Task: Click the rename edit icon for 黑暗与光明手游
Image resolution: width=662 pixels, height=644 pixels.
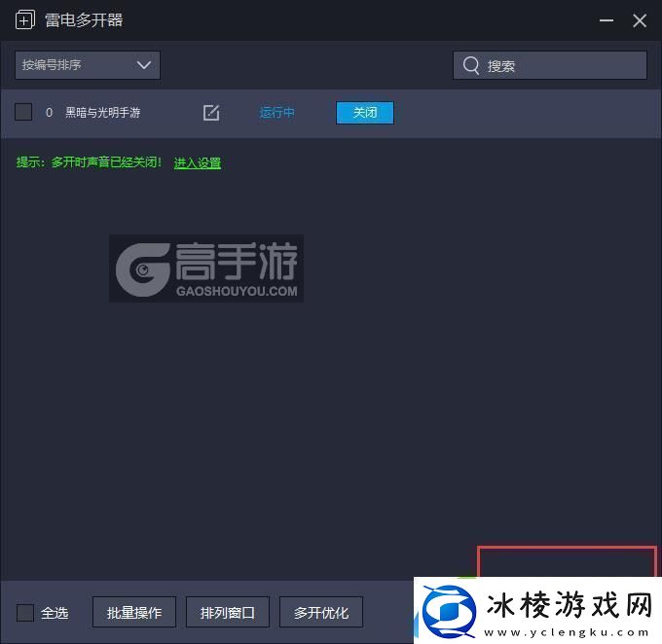Action: (211, 113)
